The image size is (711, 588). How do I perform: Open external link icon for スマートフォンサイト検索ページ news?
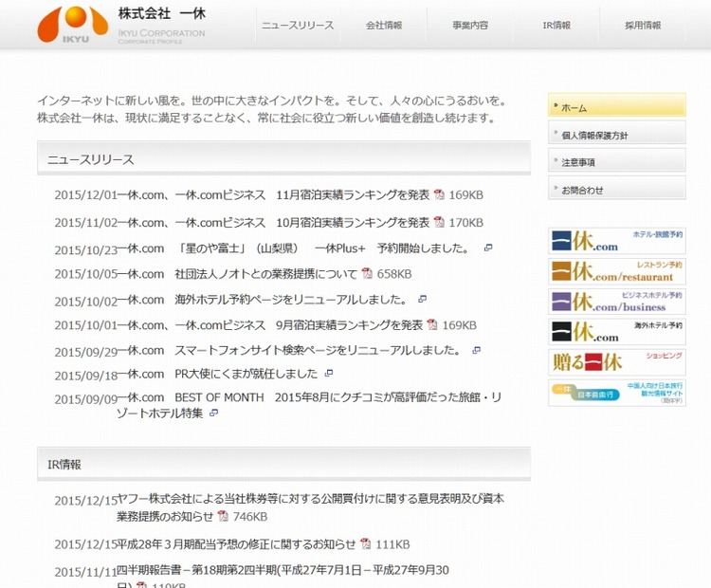tap(476, 350)
